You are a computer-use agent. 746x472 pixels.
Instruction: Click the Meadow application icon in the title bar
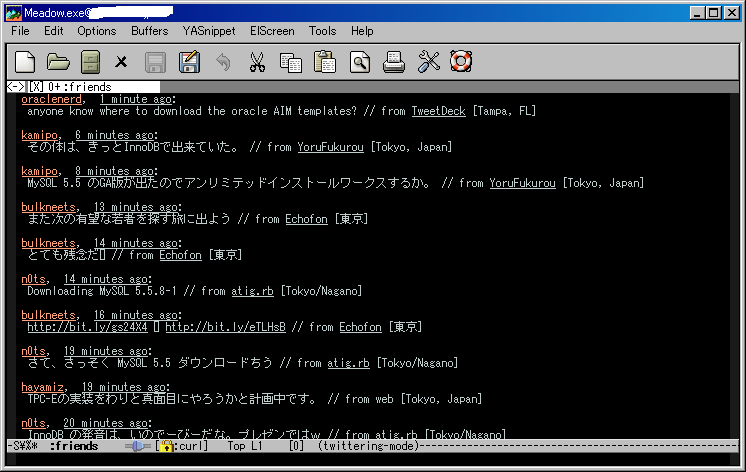[14, 13]
